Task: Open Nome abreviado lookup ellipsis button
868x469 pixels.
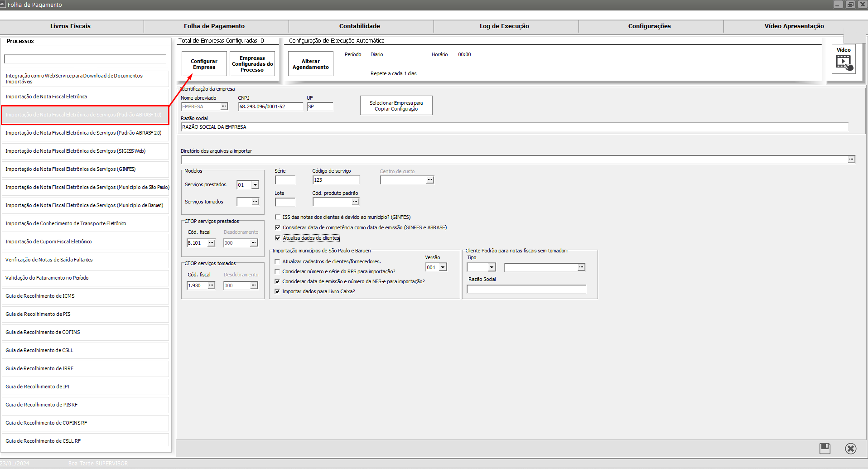Action: (224, 106)
